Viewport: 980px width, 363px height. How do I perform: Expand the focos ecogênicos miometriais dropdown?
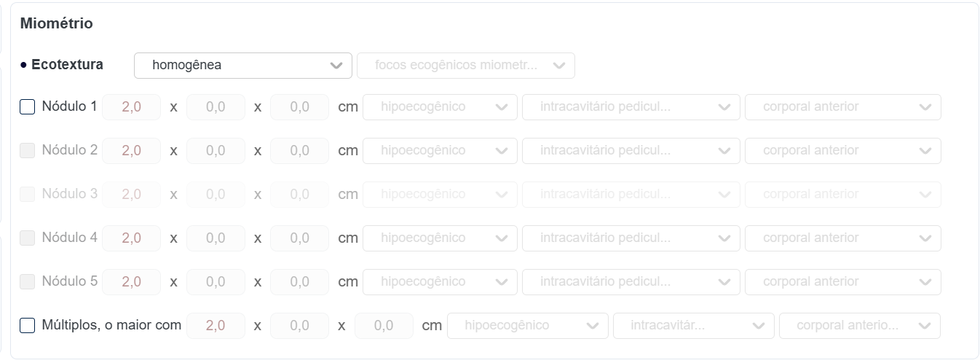click(465, 66)
